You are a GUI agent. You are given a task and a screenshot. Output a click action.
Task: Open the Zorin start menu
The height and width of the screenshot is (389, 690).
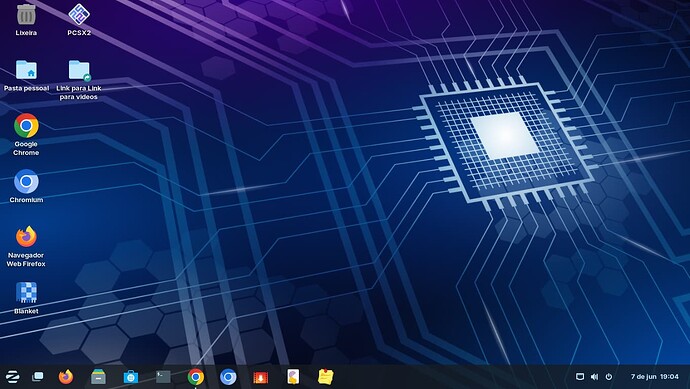click(12, 377)
